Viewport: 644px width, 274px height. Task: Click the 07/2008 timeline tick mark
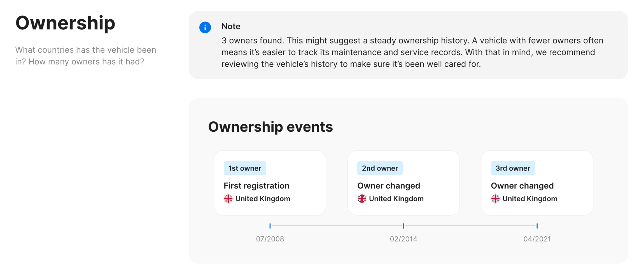tap(270, 226)
